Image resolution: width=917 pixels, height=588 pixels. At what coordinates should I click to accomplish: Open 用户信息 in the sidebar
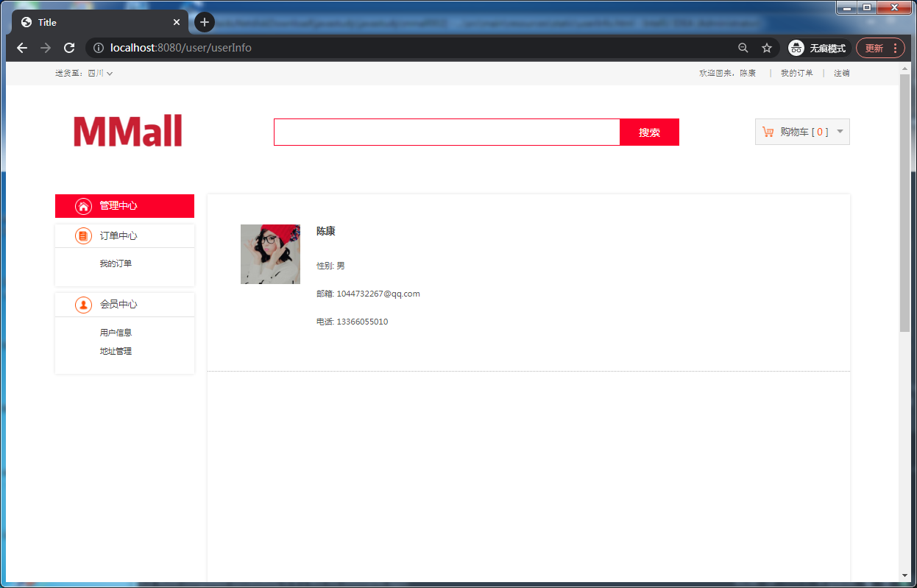click(x=116, y=333)
